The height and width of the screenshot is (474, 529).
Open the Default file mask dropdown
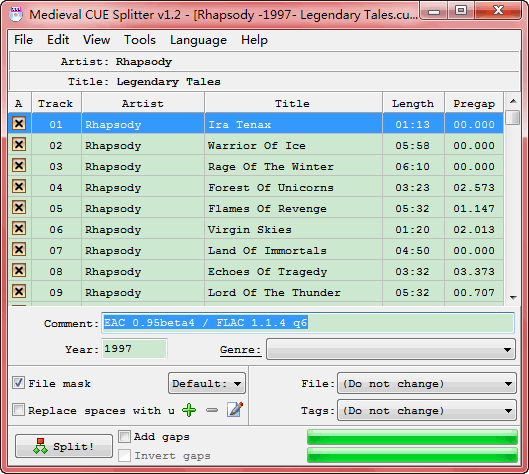(x=207, y=383)
